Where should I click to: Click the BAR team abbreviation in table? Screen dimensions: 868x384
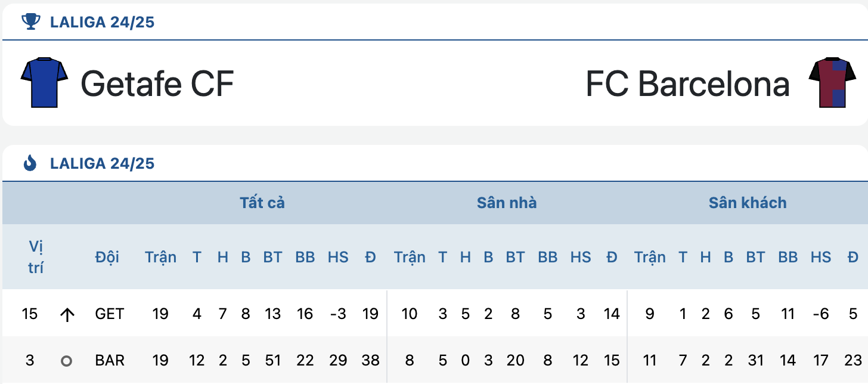[110, 361]
